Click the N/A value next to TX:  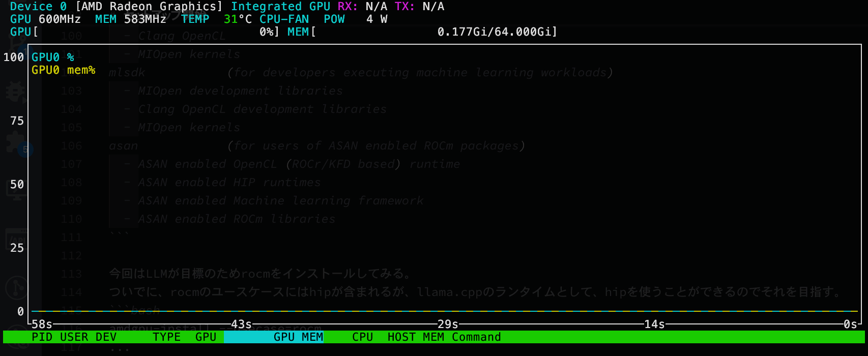click(x=433, y=7)
